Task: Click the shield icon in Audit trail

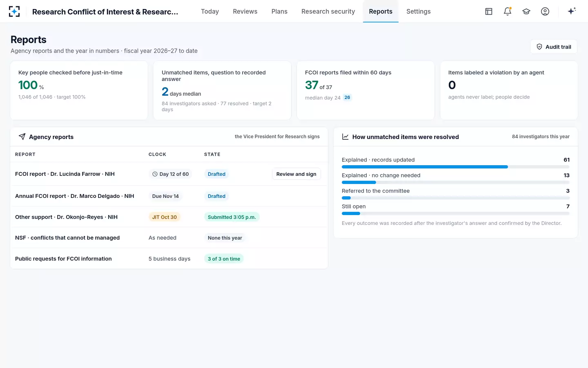Action: pos(539,47)
